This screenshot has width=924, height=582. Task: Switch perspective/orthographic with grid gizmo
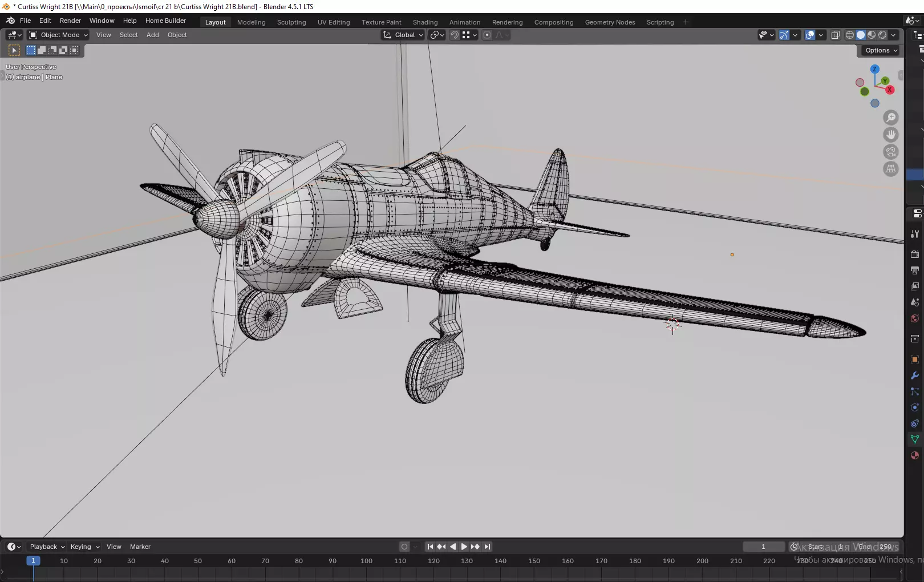click(x=891, y=169)
